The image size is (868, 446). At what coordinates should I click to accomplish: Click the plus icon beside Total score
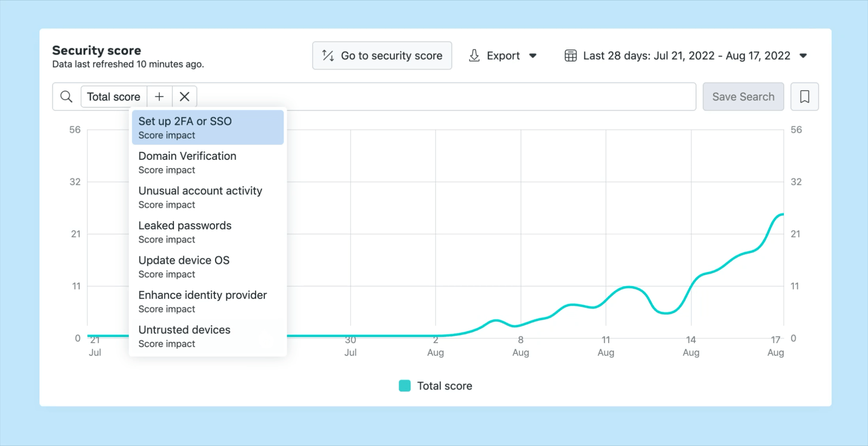(x=159, y=96)
